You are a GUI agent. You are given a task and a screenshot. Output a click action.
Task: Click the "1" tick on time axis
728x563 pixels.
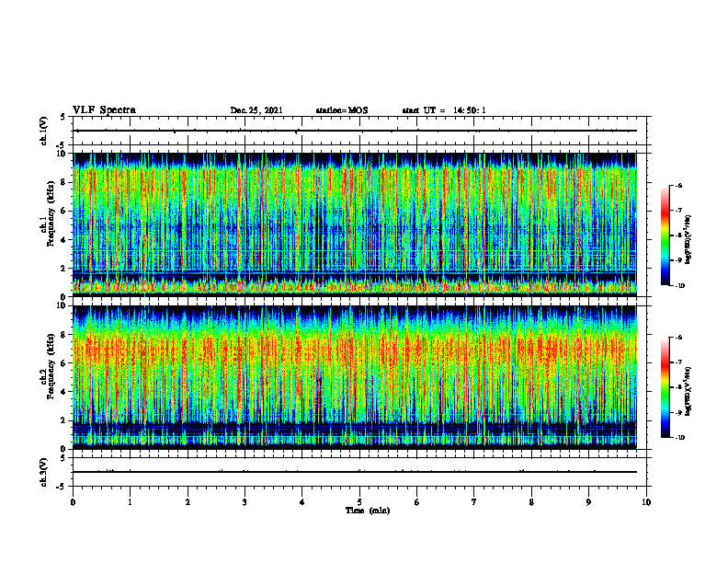[130, 502]
